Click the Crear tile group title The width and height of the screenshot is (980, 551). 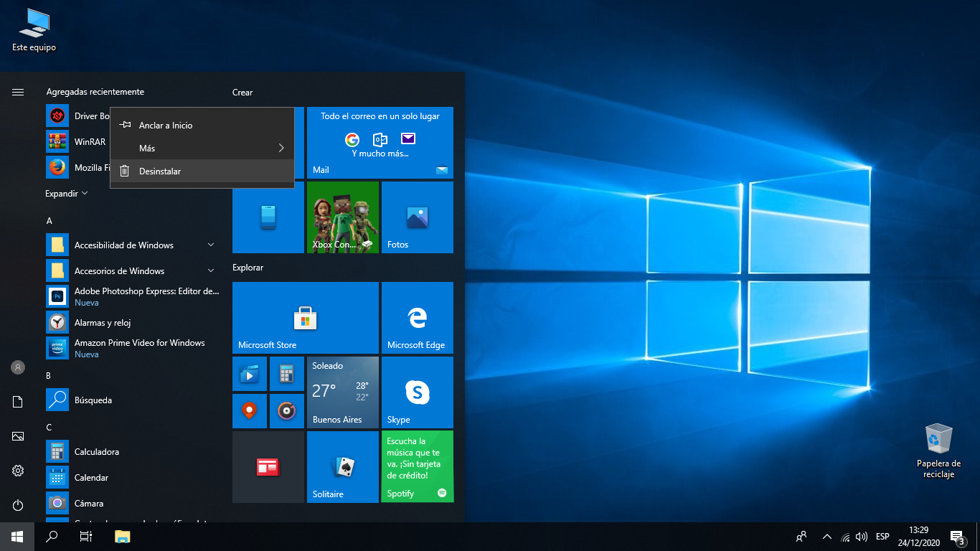pos(242,93)
